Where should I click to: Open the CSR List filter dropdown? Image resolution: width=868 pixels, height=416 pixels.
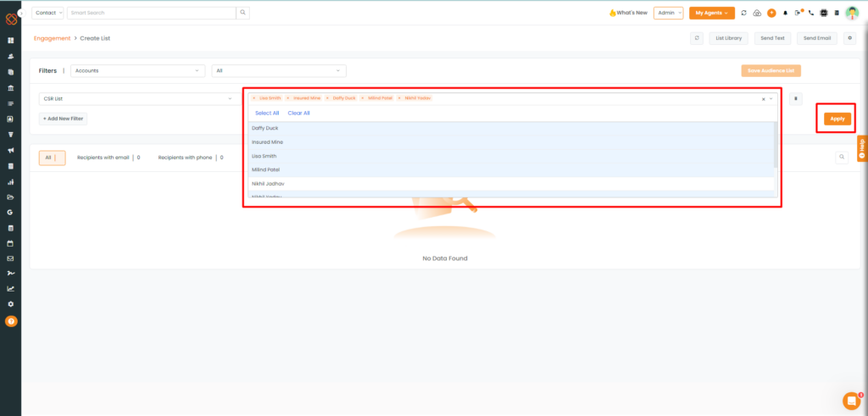[x=138, y=98]
